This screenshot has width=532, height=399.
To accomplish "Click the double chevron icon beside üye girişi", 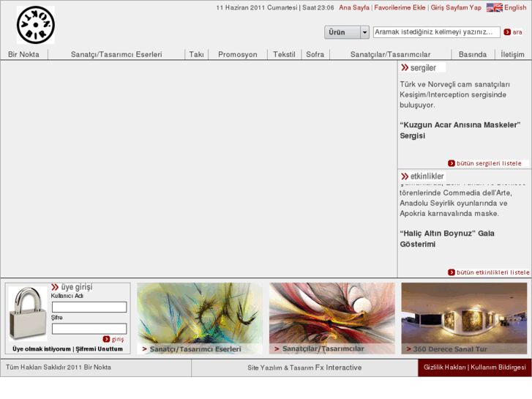I will [55, 287].
